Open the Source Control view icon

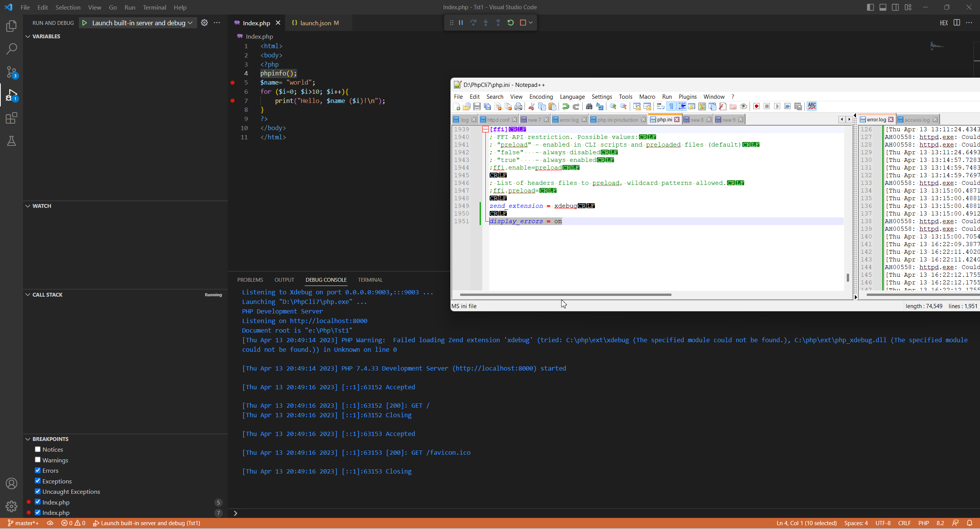(11, 72)
